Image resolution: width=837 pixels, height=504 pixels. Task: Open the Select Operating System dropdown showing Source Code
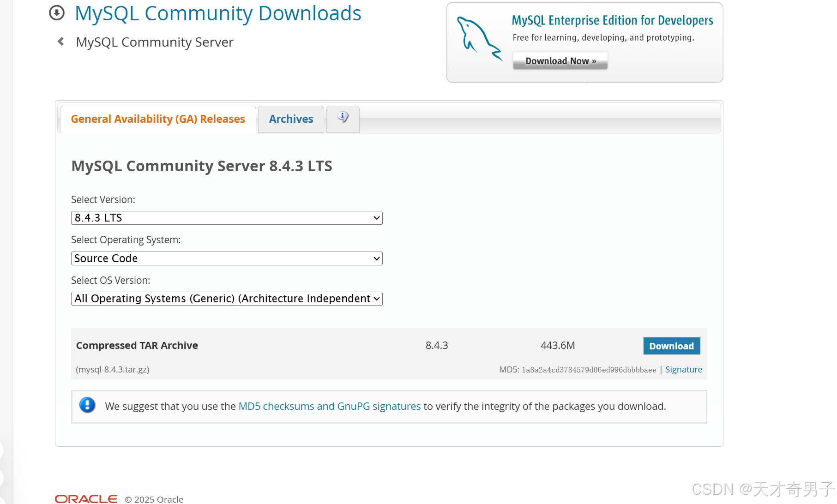(x=227, y=258)
